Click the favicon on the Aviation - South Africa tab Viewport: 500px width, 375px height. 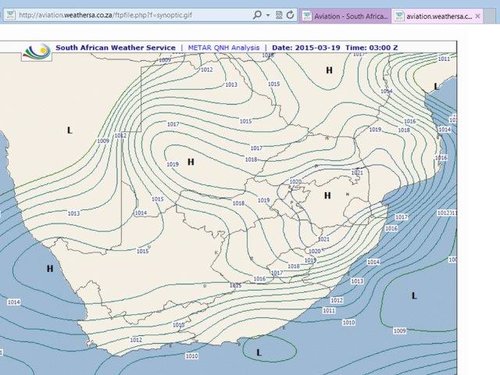pos(307,16)
